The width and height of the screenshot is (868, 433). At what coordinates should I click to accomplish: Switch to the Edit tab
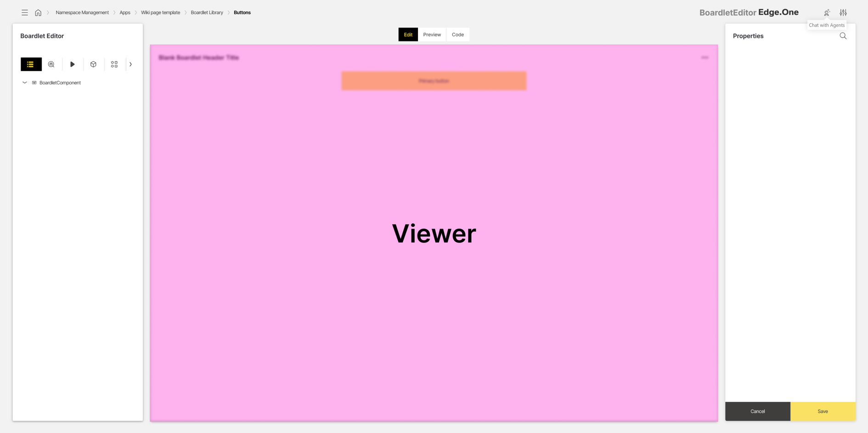(408, 34)
